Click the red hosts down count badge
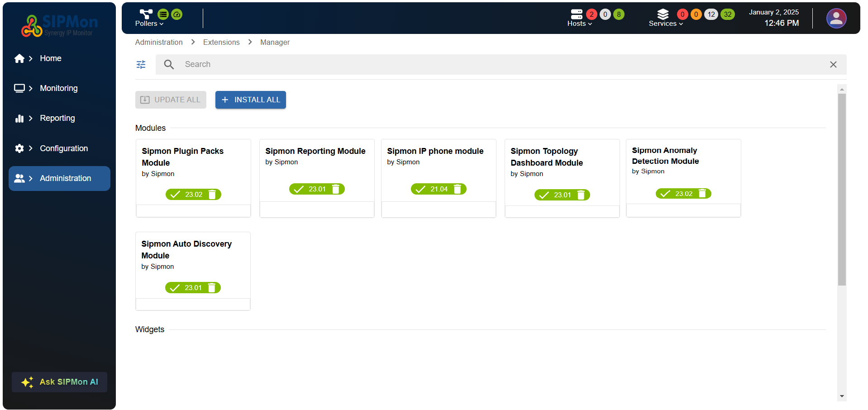Screen dimensions: 868x410 click(x=591, y=14)
